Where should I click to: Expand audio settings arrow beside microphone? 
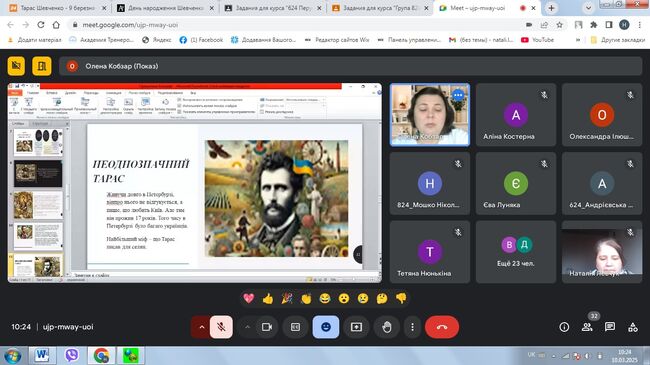201,327
